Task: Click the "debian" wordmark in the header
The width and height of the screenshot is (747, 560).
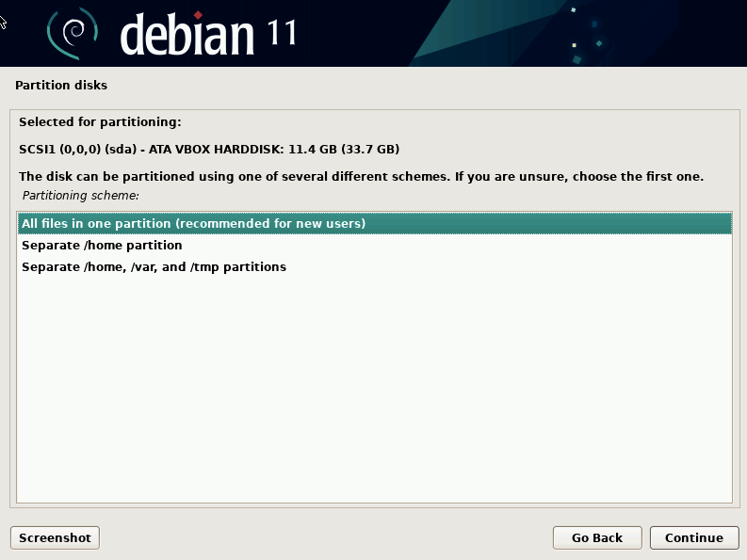Action: pos(187,36)
